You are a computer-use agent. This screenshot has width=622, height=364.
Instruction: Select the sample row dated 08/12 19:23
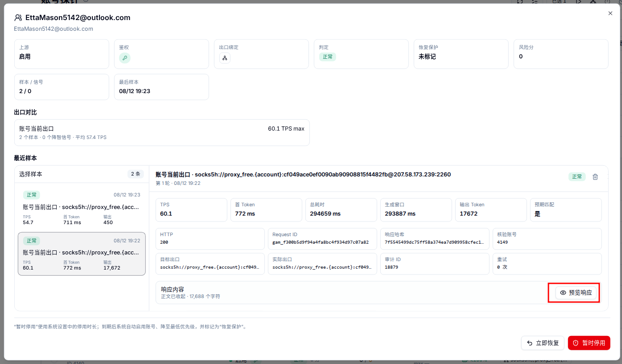point(82,208)
